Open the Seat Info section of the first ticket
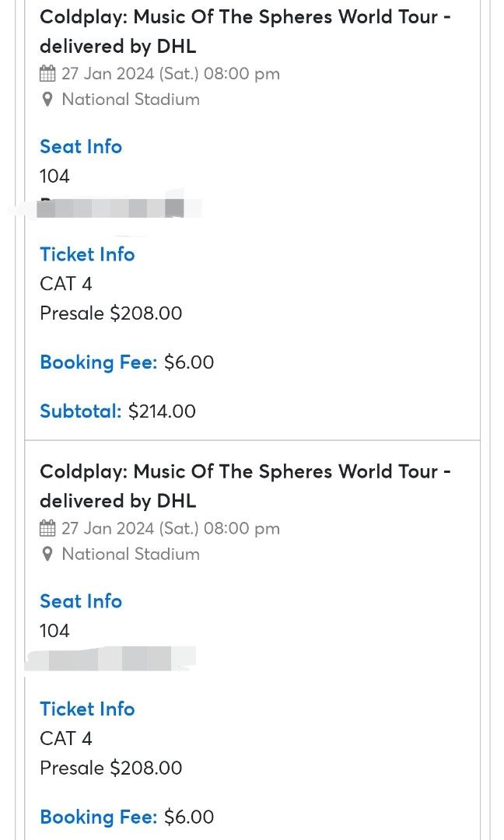 click(81, 147)
